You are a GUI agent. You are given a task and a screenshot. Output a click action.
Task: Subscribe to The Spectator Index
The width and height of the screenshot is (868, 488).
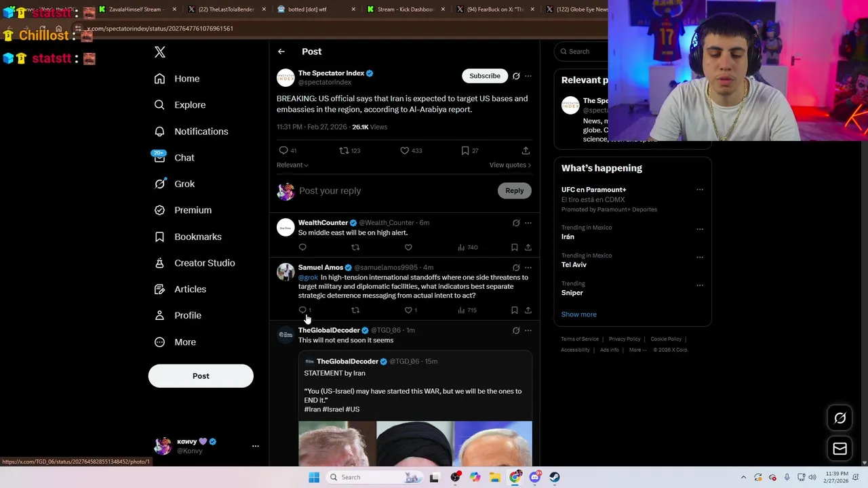pyautogui.click(x=485, y=76)
